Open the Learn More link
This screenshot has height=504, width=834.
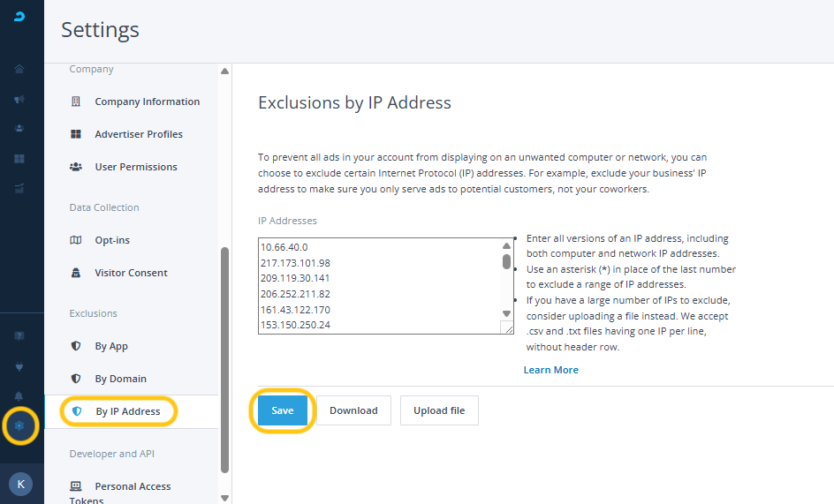[x=550, y=370]
